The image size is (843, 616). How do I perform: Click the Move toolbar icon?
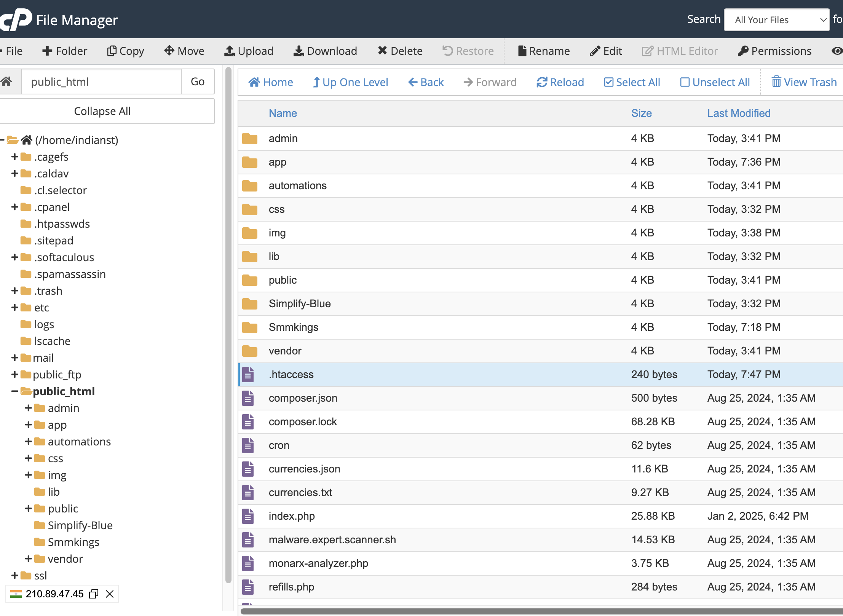tap(169, 51)
